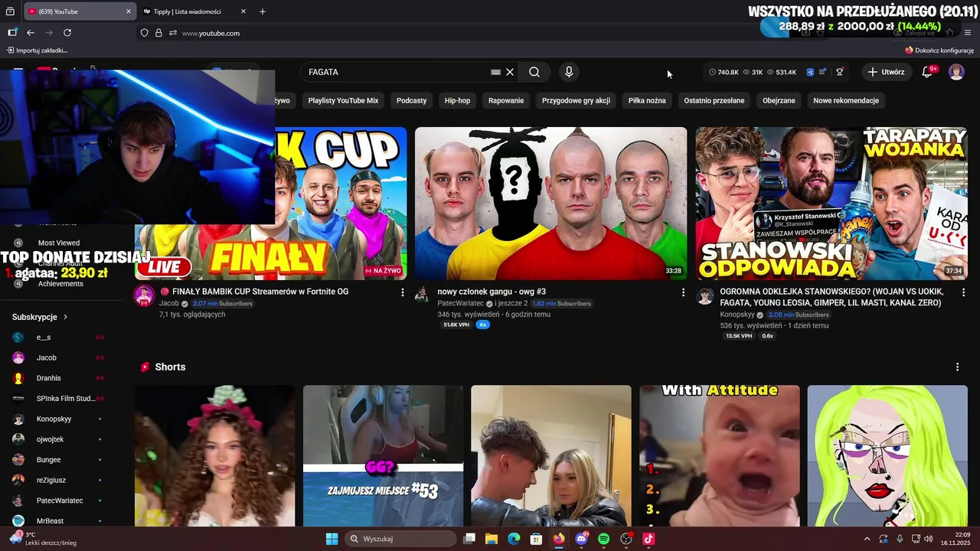Open Jacob channel avatar under Bambik Cup video

coord(144,296)
